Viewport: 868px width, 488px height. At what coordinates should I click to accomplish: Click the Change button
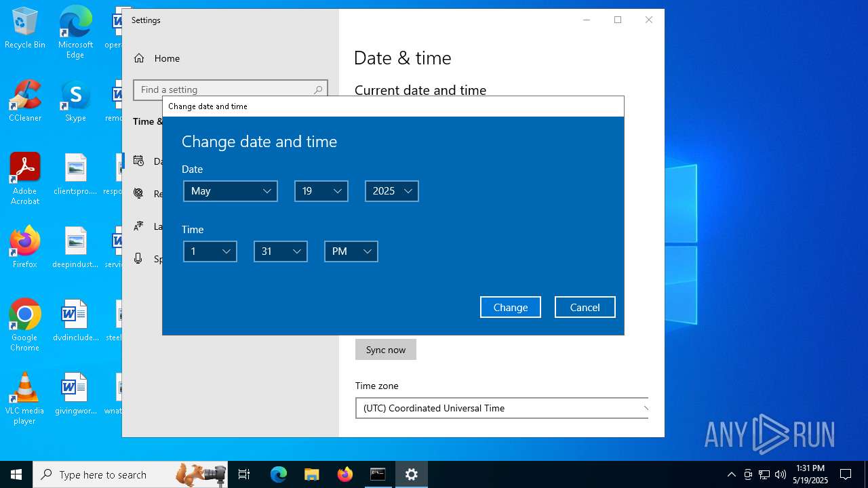pyautogui.click(x=511, y=307)
